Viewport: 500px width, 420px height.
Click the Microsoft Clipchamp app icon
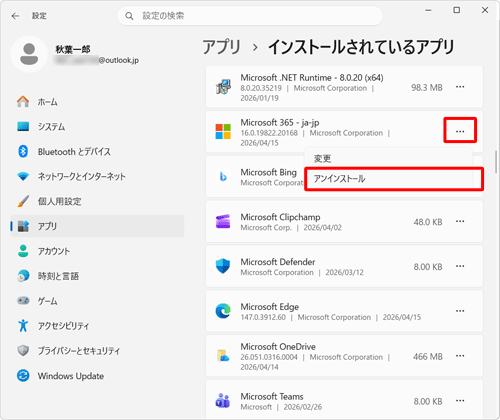click(x=223, y=221)
